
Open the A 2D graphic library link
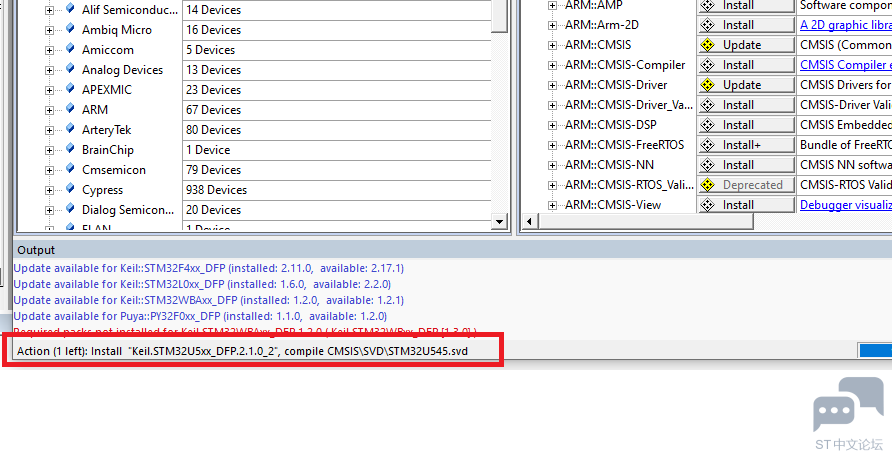[x=845, y=25]
